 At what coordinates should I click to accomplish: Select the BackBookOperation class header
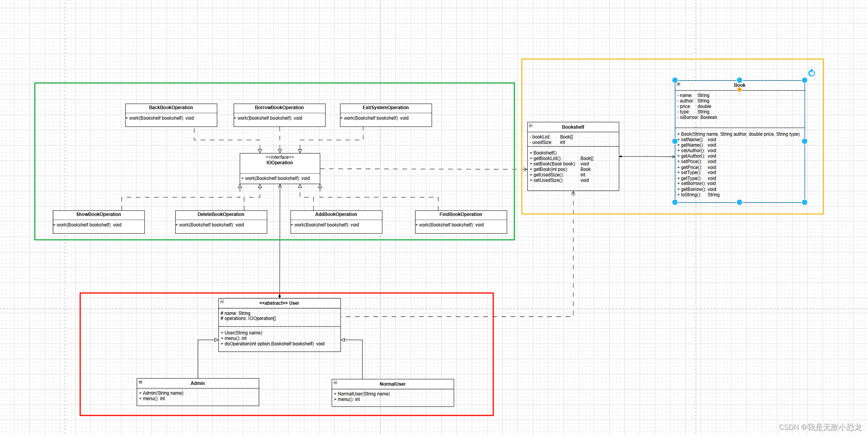(x=171, y=108)
